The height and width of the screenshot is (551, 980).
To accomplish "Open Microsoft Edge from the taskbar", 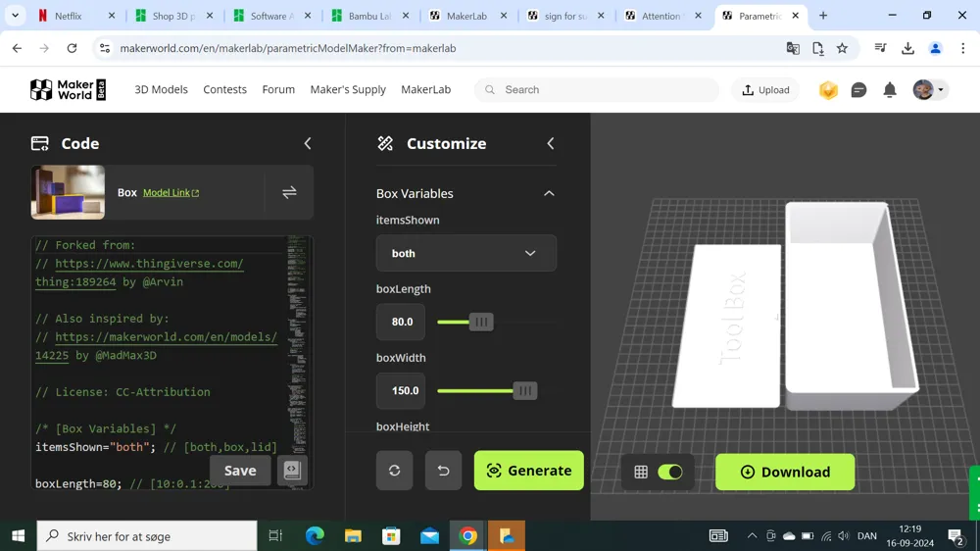I will pyautogui.click(x=315, y=536).
